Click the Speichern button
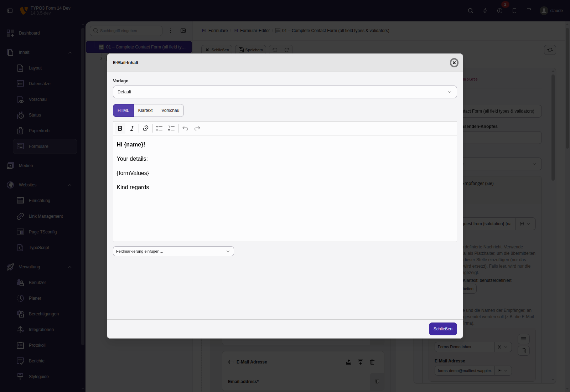570x392 pixels. click(x=250, y=50)
